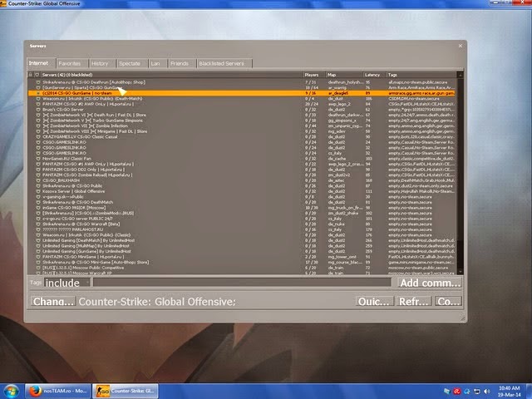
Task: Select 'StrikeArena.ru @ CS:GO DeathMatch' row
Action: (242, 202)
